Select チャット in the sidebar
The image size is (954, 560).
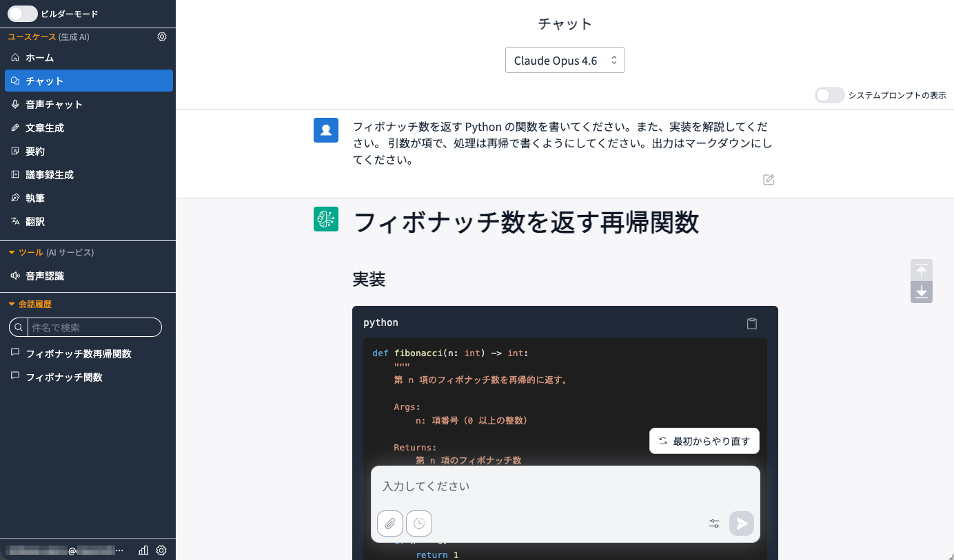pos(88,81)
